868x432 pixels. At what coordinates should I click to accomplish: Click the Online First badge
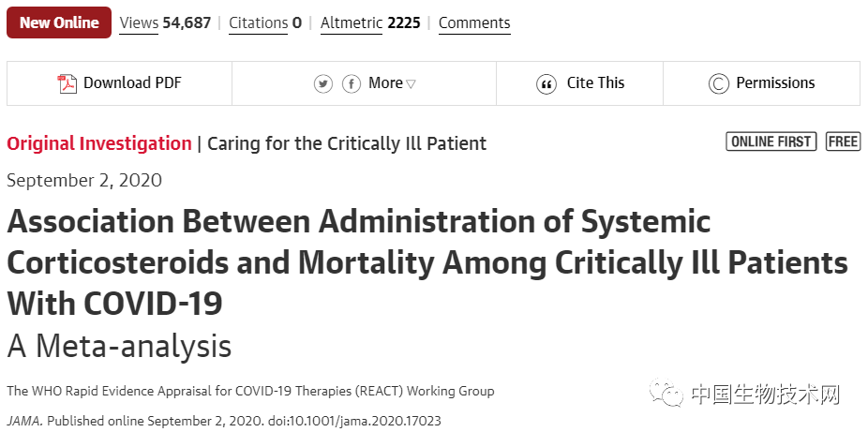771,142
